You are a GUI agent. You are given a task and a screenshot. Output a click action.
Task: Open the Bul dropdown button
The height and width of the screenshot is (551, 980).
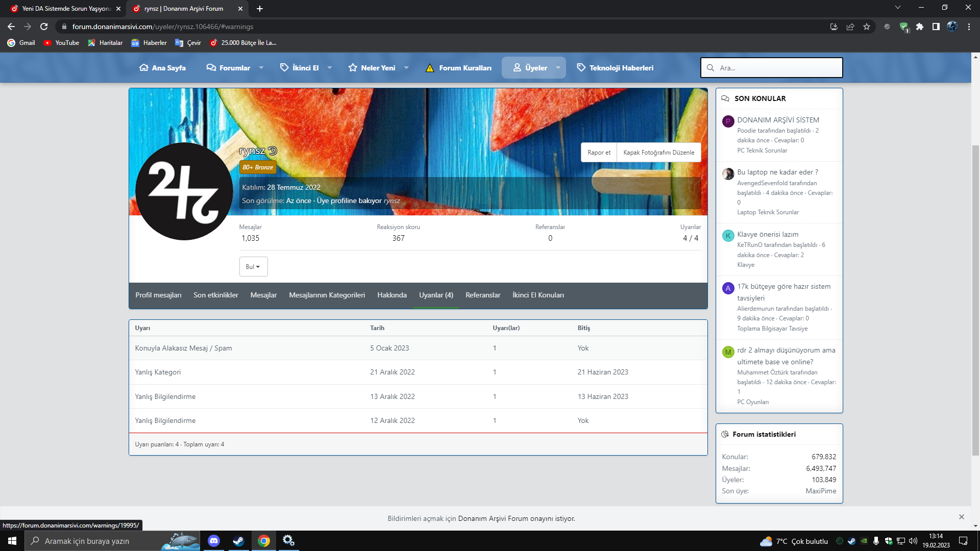click(x=253, y=267)
